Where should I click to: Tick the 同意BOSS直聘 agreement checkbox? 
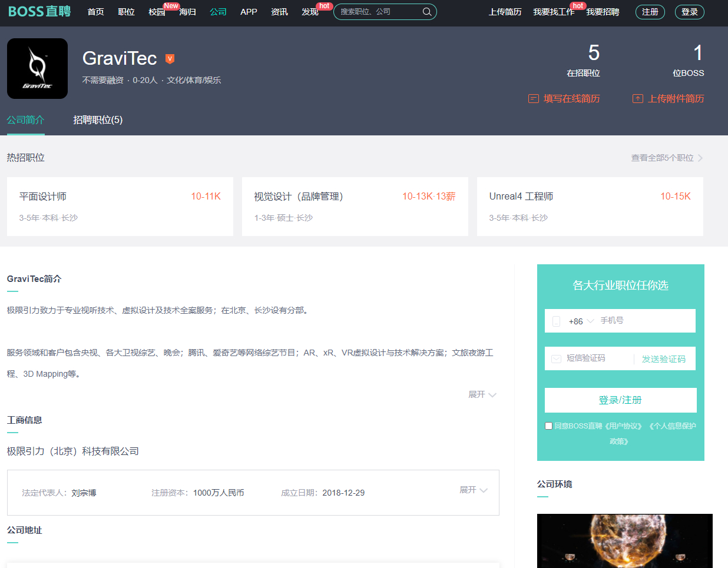pyautogui.click(x=548, y=426)
